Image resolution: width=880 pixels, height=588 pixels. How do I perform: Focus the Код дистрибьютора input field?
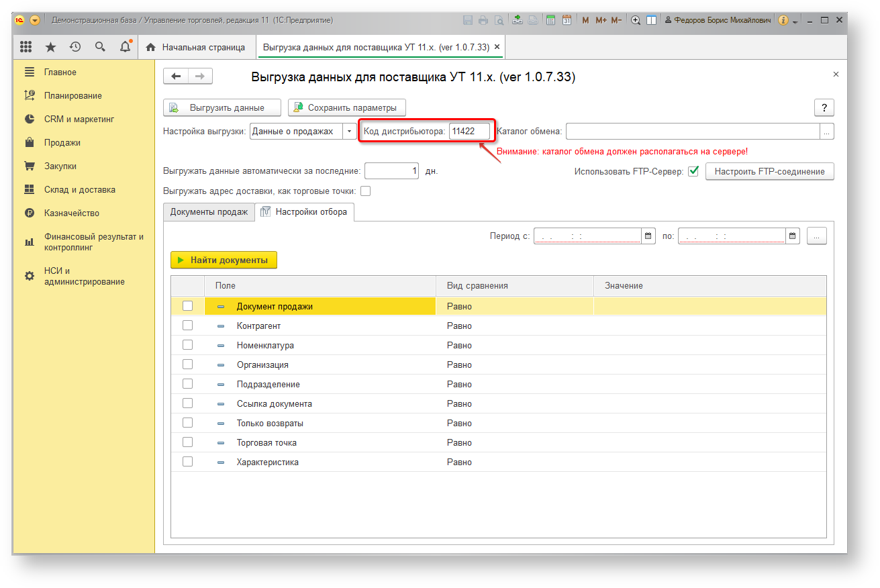pos(469,132)
